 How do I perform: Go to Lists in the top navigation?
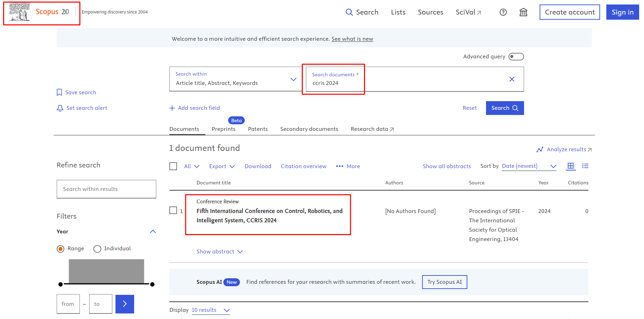pos(398,12)
